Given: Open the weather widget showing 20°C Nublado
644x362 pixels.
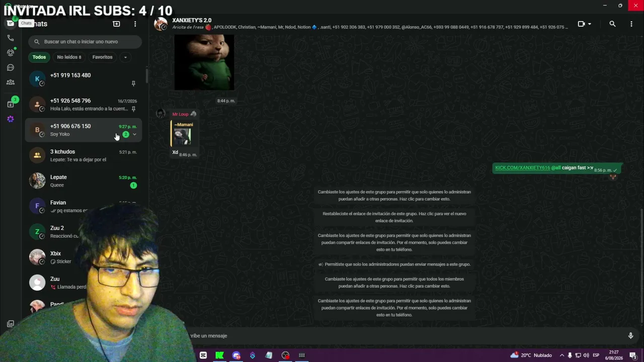Looking at the screenshot, I should click(x=531, y=355).
